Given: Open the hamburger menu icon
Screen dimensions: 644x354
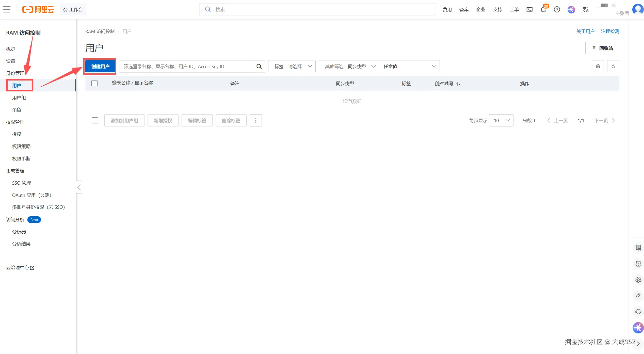Looking at the screenshot, I should tap(7, 10).
